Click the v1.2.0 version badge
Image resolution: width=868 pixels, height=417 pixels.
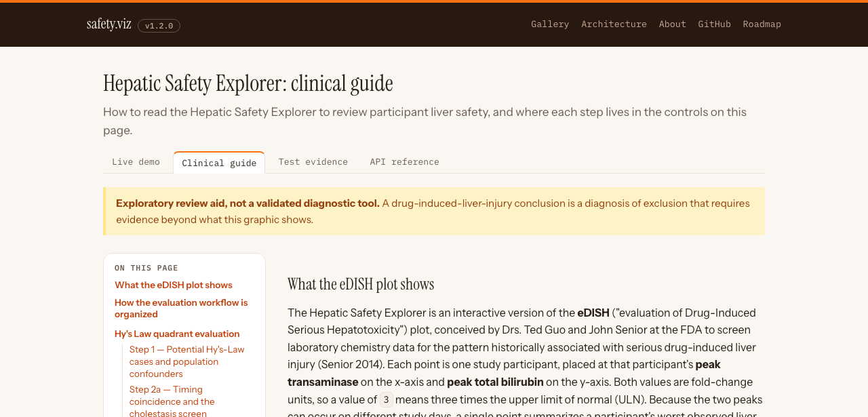click(159, 26)
